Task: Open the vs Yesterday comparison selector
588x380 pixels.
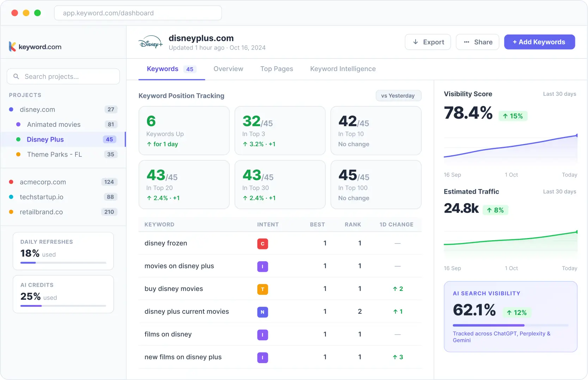Action: tap(398, 96)
